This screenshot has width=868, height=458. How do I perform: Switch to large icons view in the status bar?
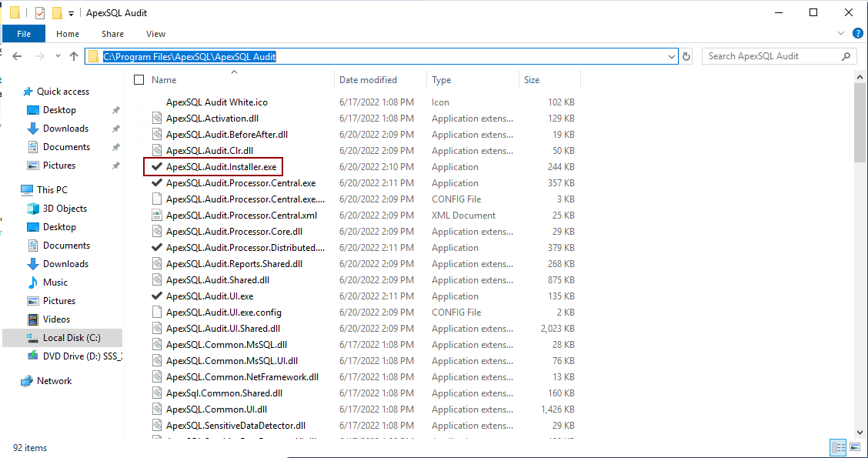click(853, 447)
